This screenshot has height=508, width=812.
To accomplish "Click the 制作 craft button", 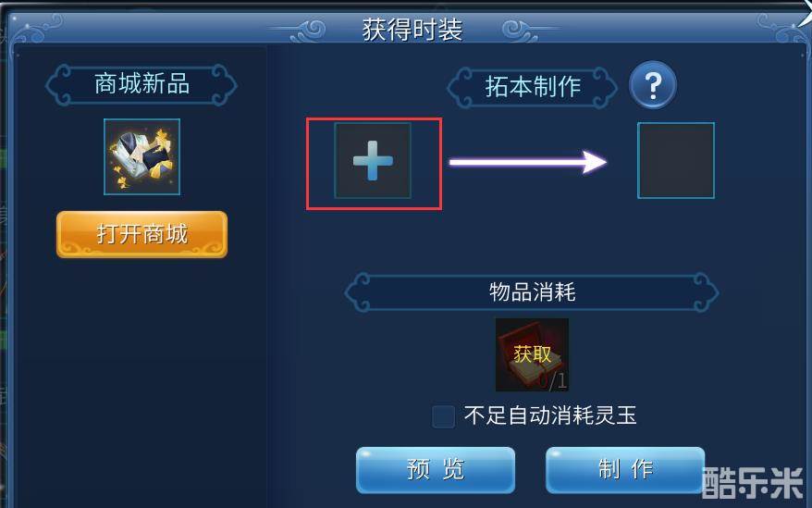I will coord(625,470).
